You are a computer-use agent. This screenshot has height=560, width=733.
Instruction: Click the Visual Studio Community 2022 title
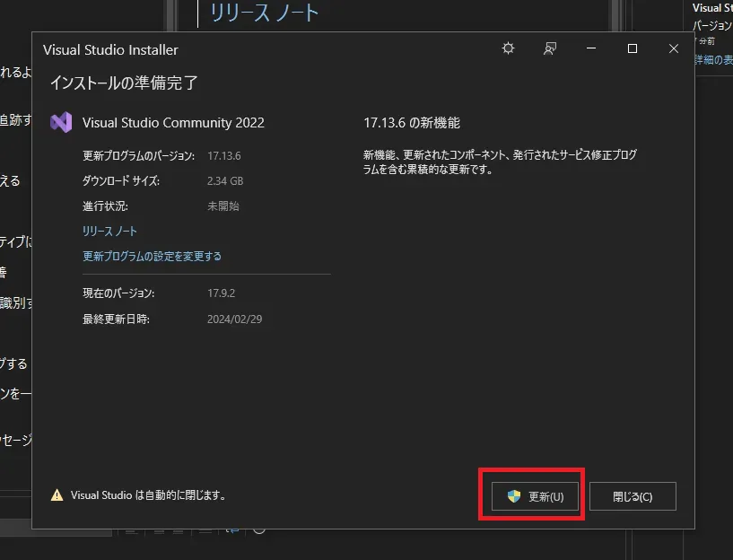173,122
